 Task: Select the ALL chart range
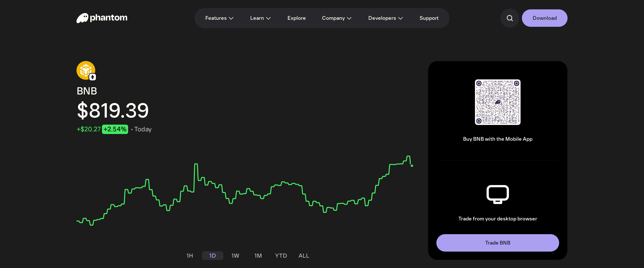click(x=304, y=255)
